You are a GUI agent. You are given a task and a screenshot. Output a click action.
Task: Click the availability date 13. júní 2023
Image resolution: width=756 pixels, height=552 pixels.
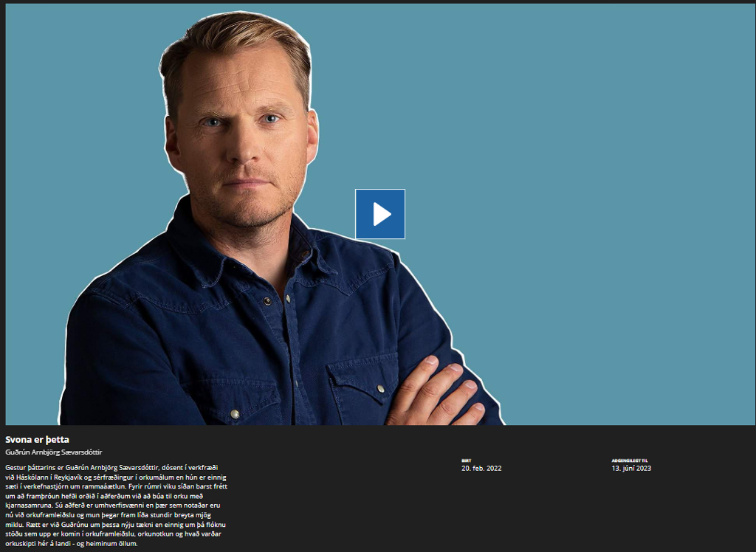(631, 468)
